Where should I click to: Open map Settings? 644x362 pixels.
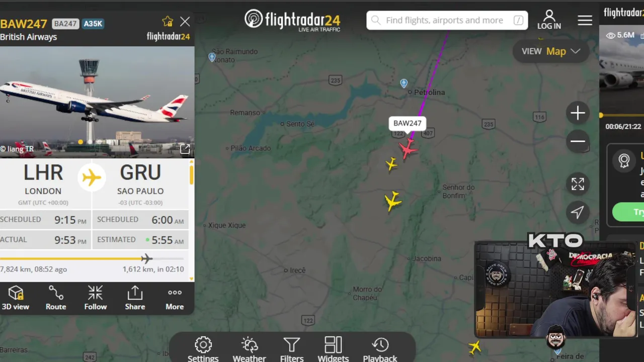pyautogui.click(x=203, y=349)
